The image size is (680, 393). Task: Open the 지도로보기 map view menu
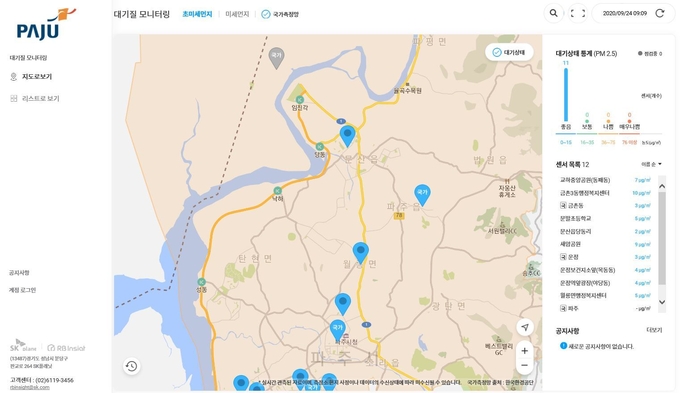click(x=37, y=77)
